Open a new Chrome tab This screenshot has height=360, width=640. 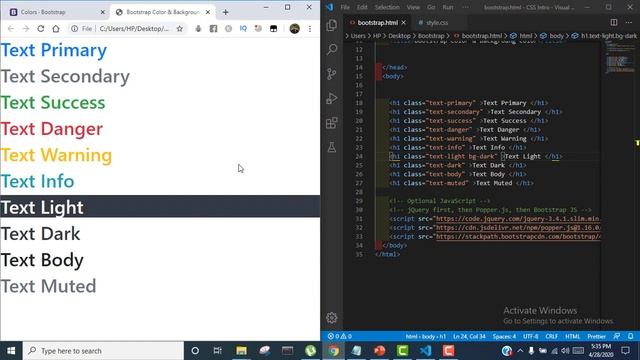click(225, 12)
